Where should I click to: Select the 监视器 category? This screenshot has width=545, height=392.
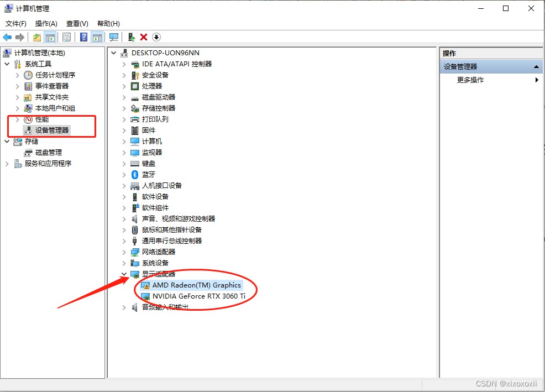(152, 153)
